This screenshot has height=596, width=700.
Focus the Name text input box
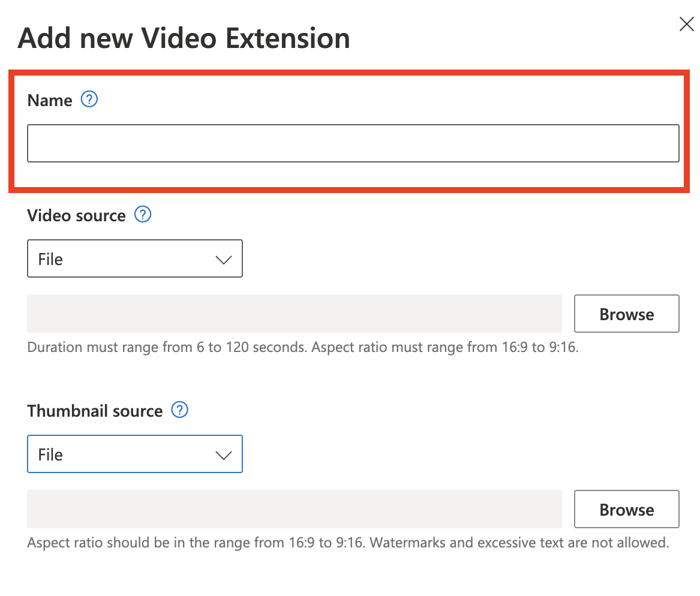[x=353, y=143]
